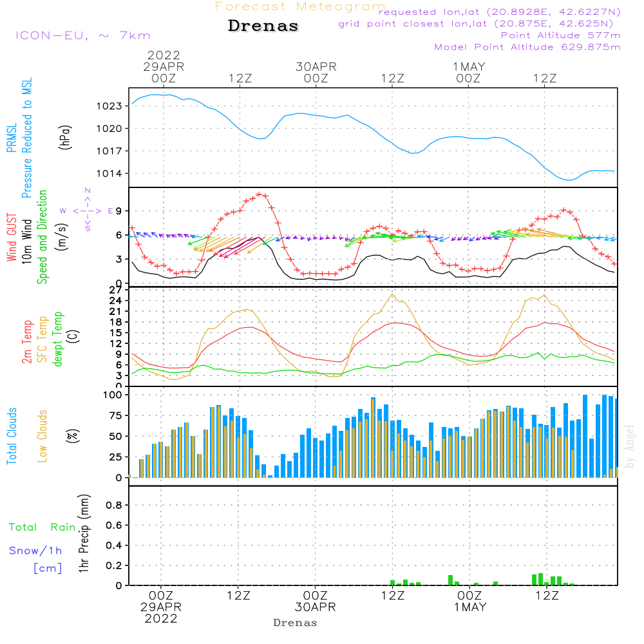Screen dimensions: 644x644
Task: Click the 27 temperature axis value
Action: (116, 290)
